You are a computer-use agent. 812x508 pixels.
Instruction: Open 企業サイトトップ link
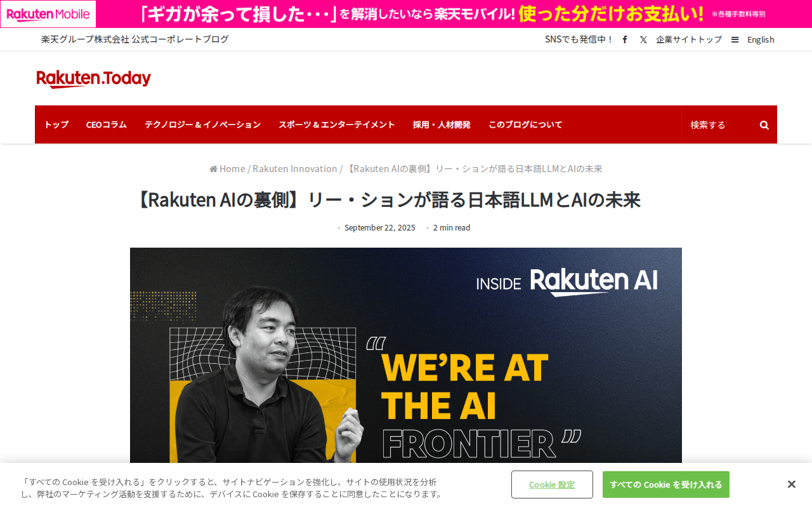point(689,39)
